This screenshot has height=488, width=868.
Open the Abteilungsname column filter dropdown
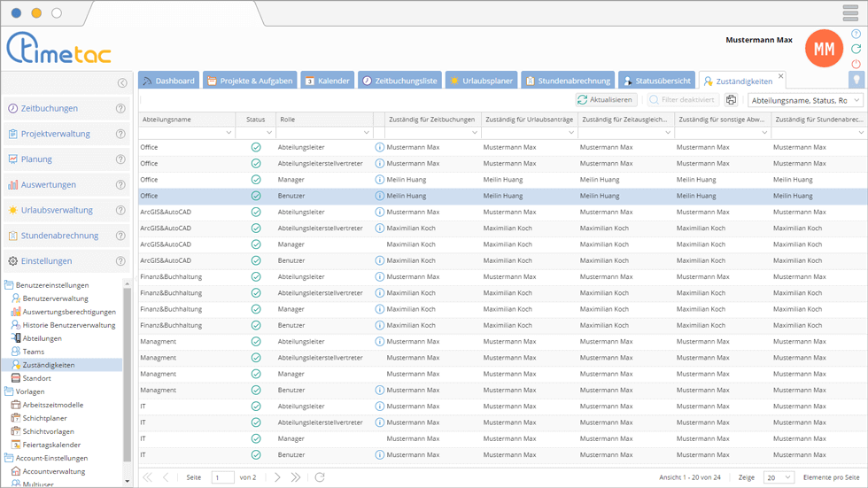(x=228, y=133)
